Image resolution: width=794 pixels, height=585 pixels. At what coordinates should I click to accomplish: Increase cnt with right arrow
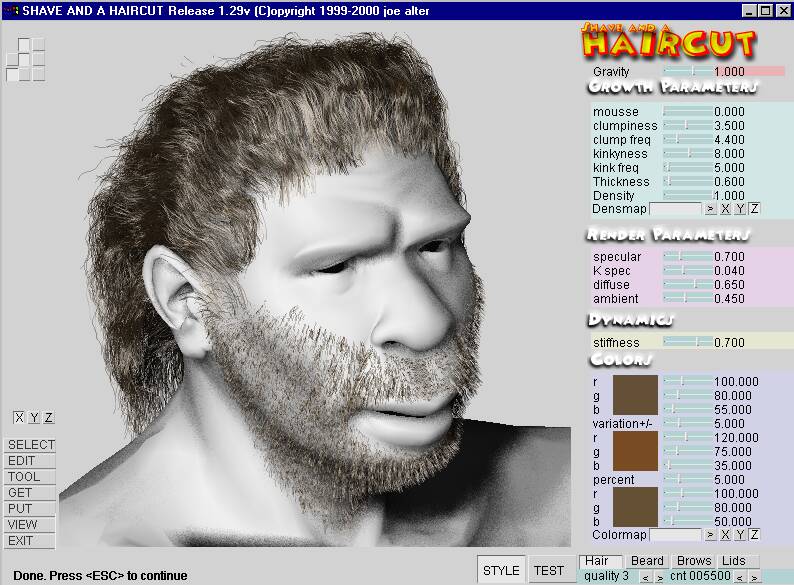tap(755, 577)
